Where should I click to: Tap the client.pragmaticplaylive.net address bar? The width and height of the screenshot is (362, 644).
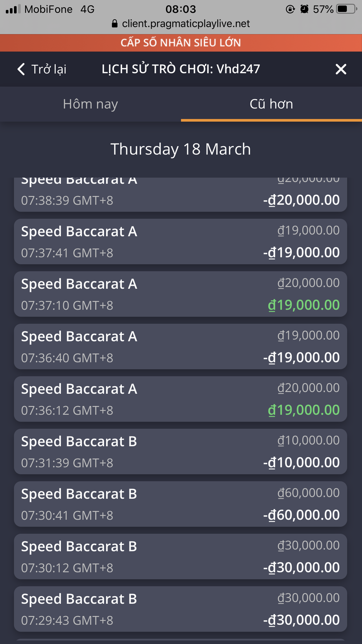coord(186,24)
